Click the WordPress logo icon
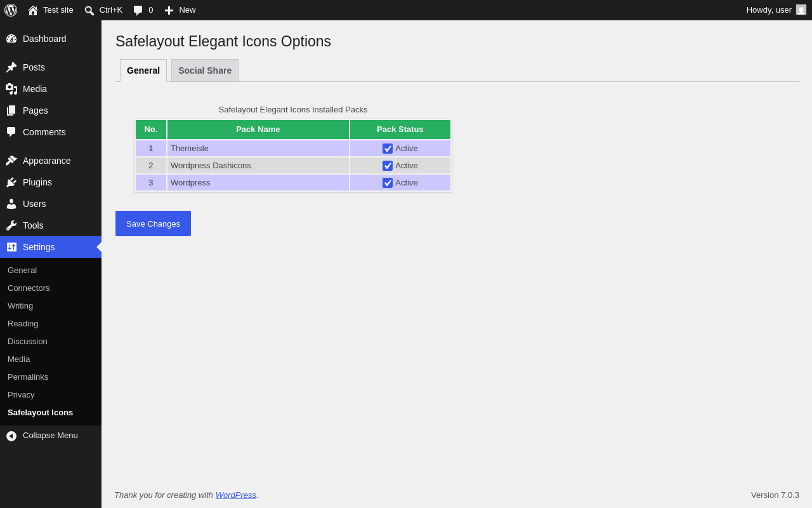The width and height of the screenshot is (812, 508). click(x=11, y=10)
